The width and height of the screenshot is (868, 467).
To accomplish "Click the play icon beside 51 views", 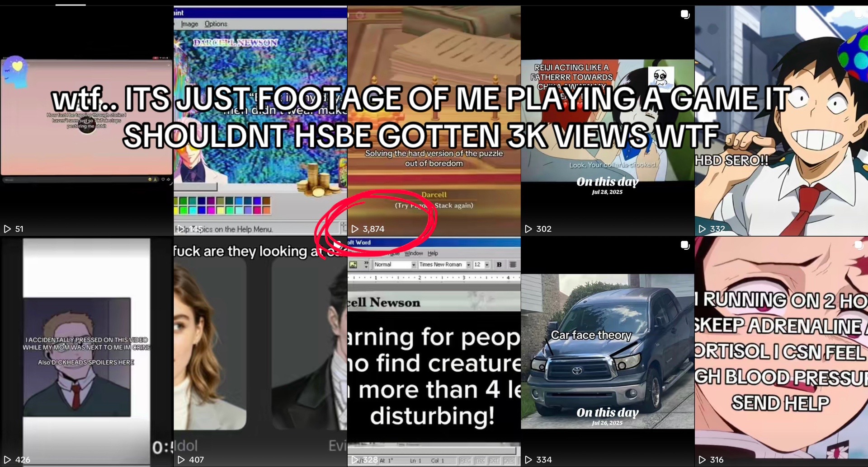I will (7, 229).
